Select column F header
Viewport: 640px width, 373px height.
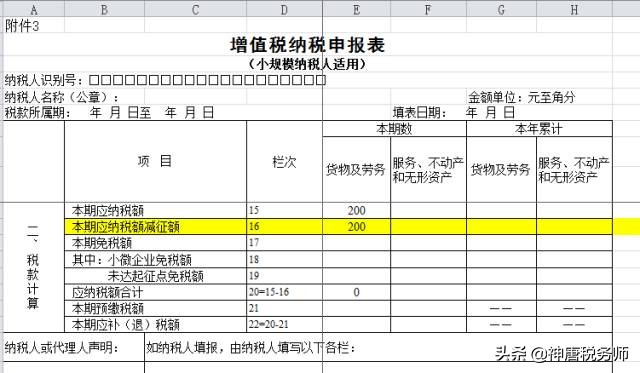[x=428, y=9]
